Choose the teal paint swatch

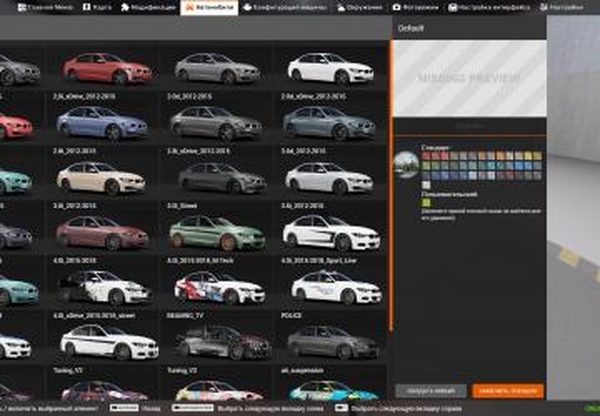pos(491,166)
